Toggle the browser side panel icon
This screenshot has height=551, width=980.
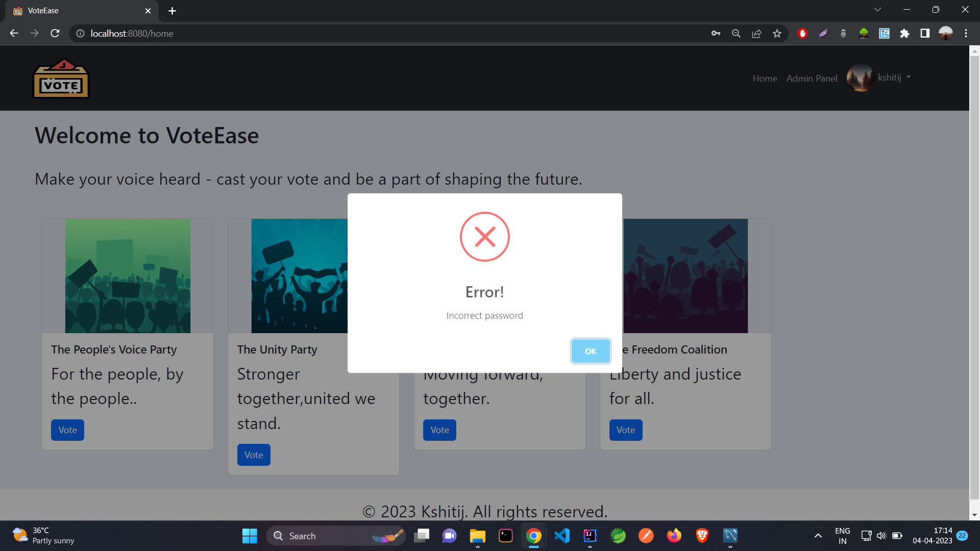coord(925,34)
